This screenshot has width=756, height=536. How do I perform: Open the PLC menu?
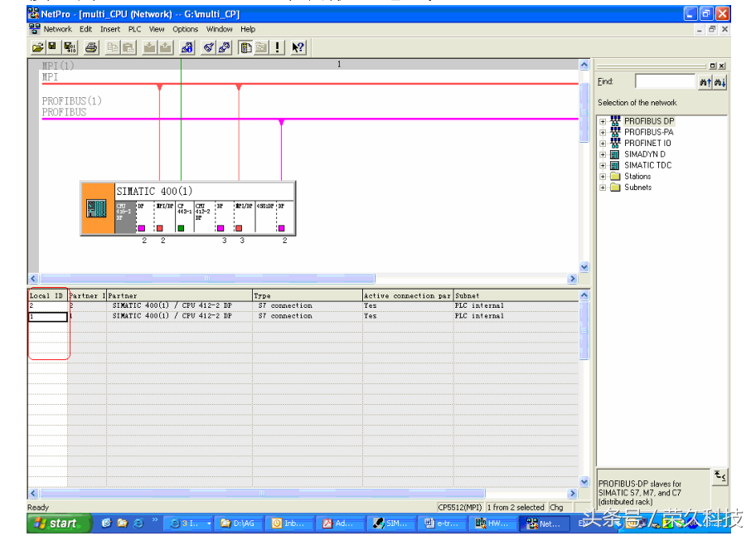134,29
